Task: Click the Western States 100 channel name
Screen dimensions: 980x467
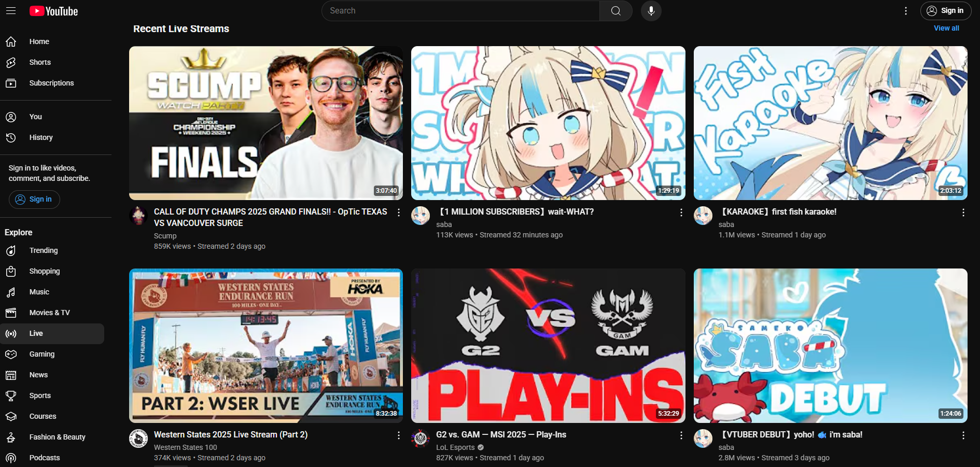Action: [186, 447]
